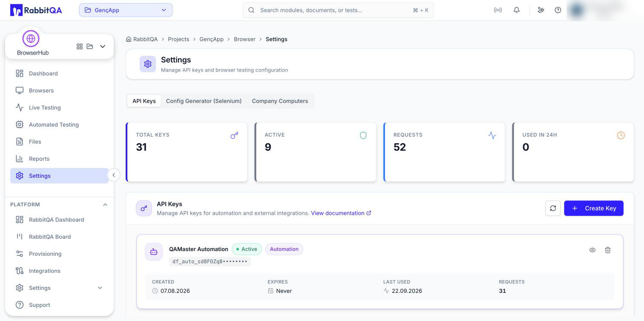
Task: Go to Projects in the breadcrumb
Action: [x=178, y=39]
